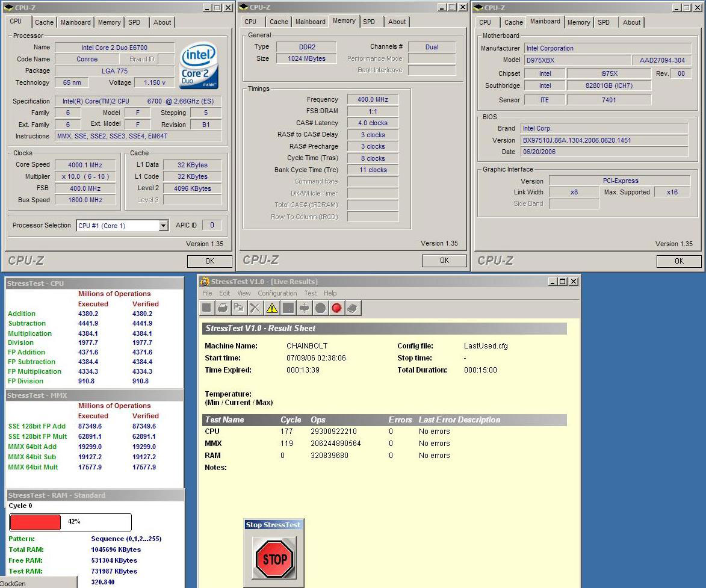Click the SSE 128bit FP Add label

coord(37,426)
